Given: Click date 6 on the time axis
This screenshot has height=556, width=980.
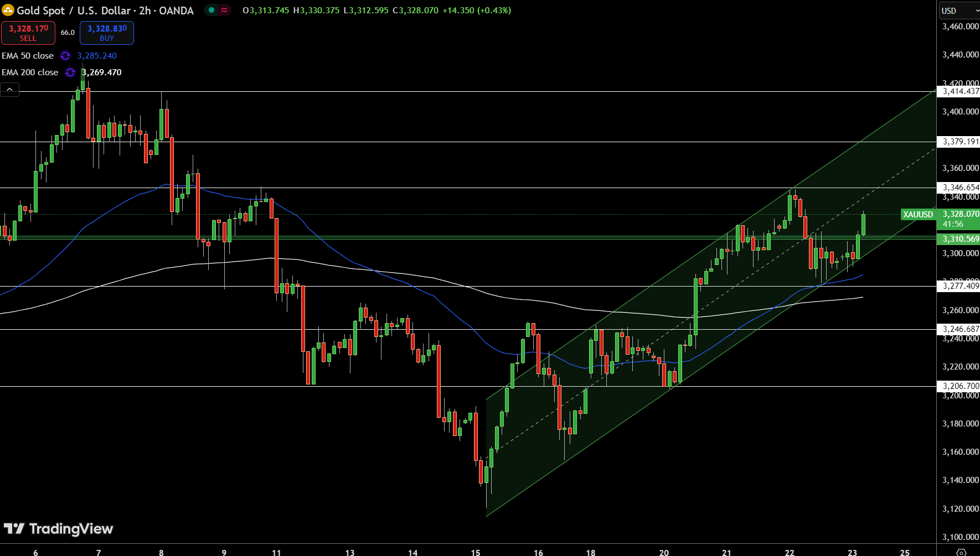Looking at the screenshot, I should pyautogui.click(x=36, y=552).
